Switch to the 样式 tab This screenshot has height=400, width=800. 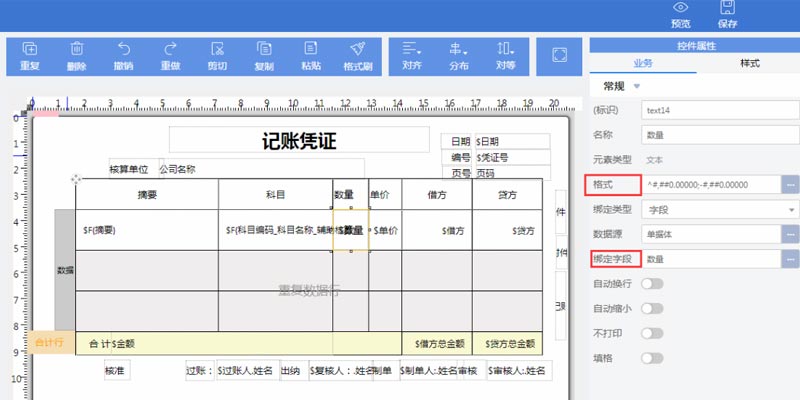(748, 63)
